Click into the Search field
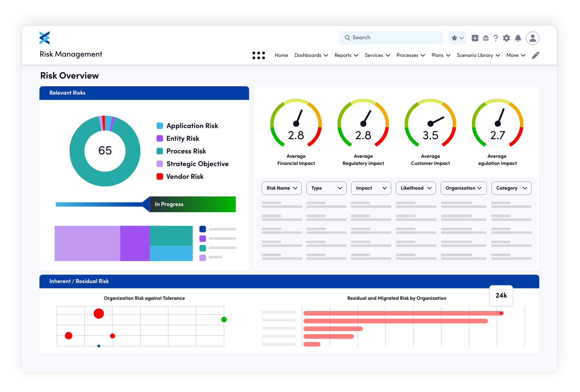This screenshot has width=580, height=392. [x=391, y=38]
